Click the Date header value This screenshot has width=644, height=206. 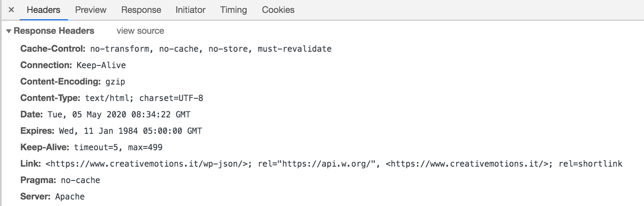click(x=119, y=114)
